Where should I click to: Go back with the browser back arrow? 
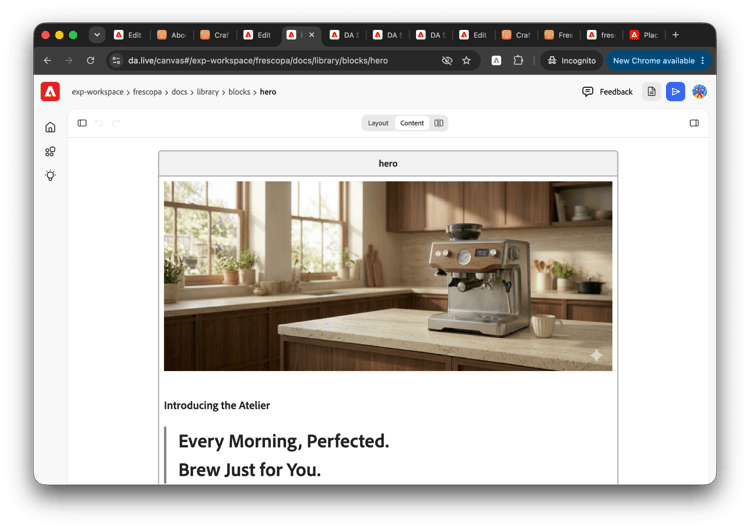coord(47,60)
